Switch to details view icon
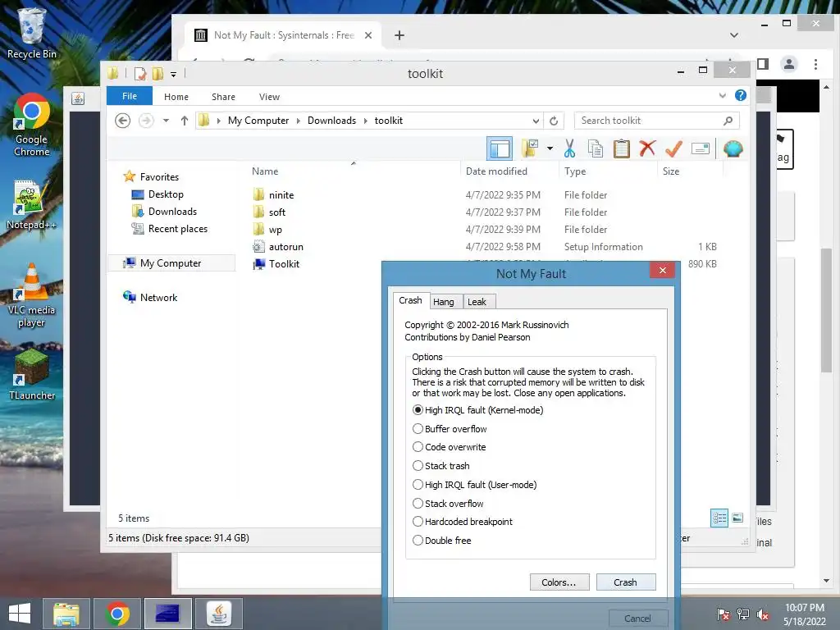This screenshot has width=840, height=630. coord(719,518)
